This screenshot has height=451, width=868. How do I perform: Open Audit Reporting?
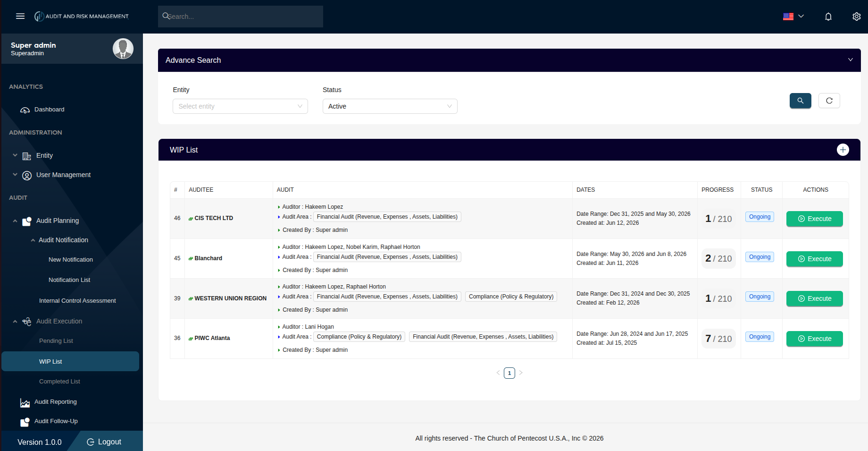coord(56,402)
